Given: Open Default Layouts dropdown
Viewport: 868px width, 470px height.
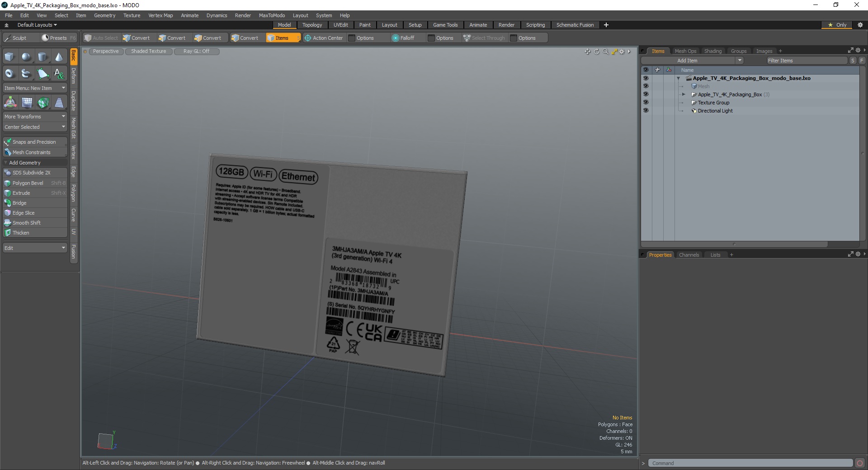Looking at the screenshot, I should pos(37,25).
